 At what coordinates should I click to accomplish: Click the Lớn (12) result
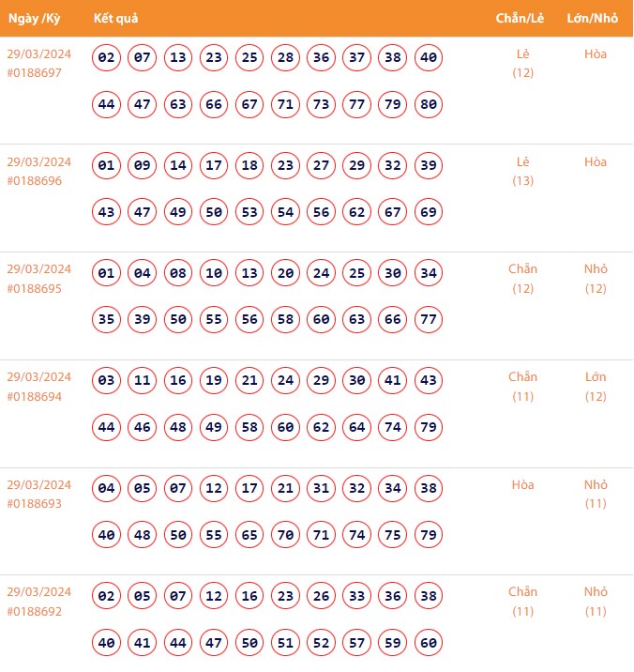[596, 386]
